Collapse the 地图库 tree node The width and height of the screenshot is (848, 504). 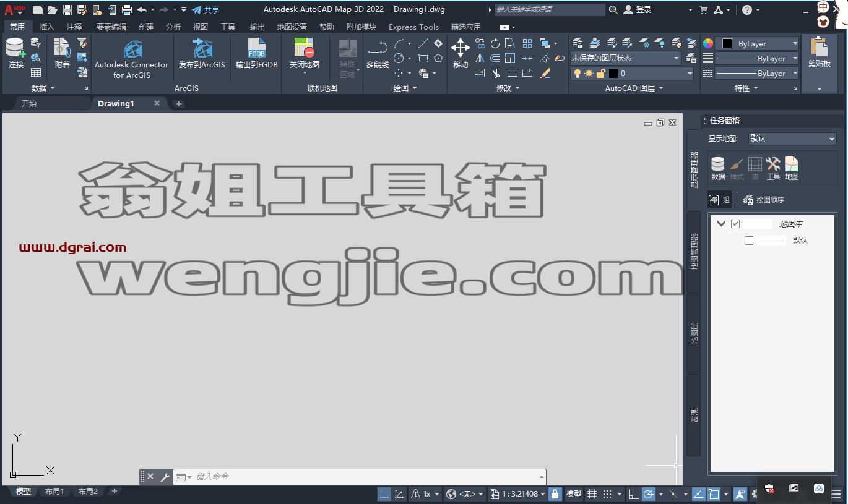tap(721, 224)
